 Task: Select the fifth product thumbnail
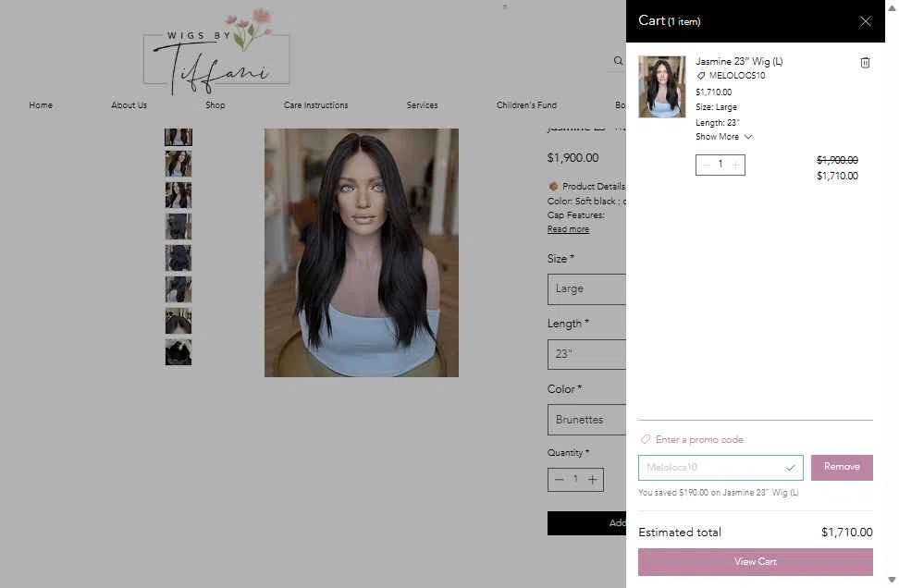click(x=179, y=258)
